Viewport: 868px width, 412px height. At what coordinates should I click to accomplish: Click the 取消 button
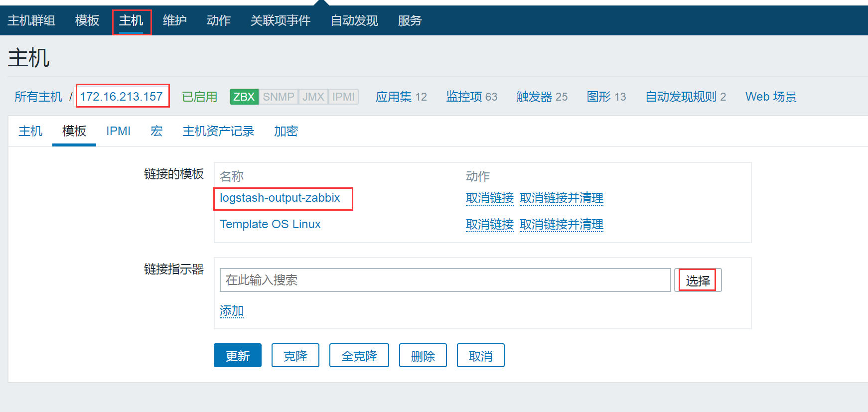481,355
